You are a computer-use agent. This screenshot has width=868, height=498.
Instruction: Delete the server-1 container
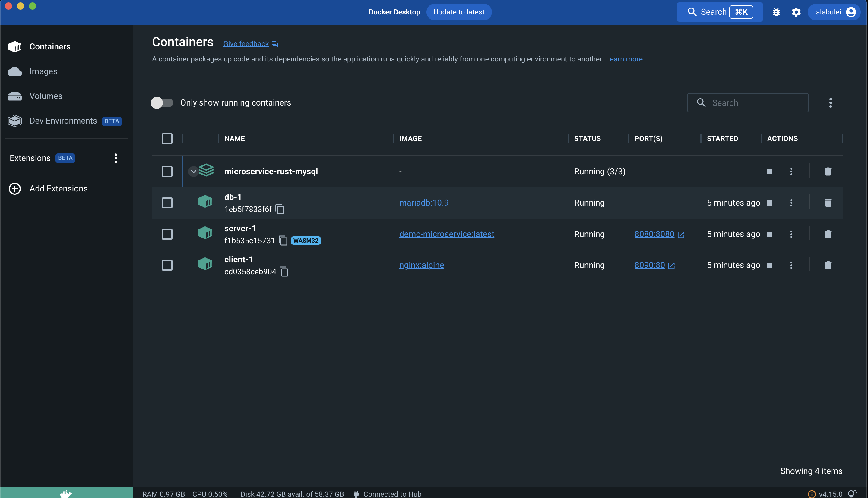(828, 234)
